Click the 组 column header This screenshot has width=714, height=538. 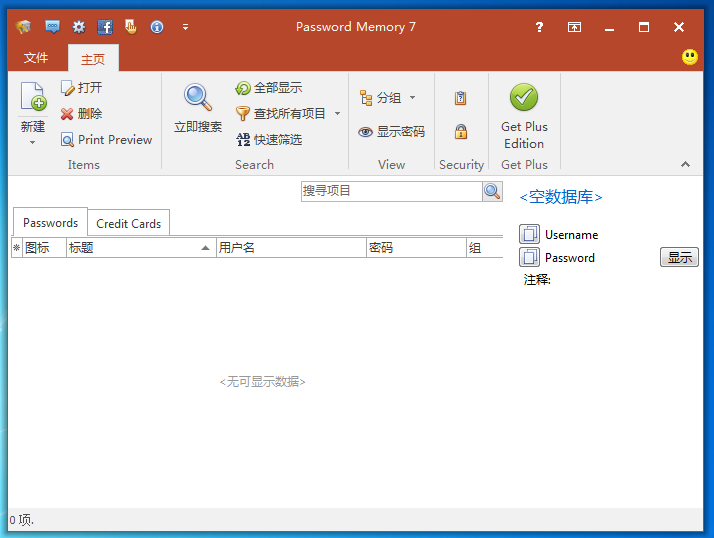(485, 248)
